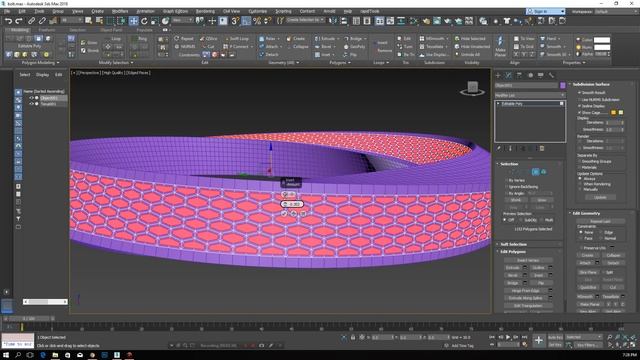Open the Modifiers menu

120,11
